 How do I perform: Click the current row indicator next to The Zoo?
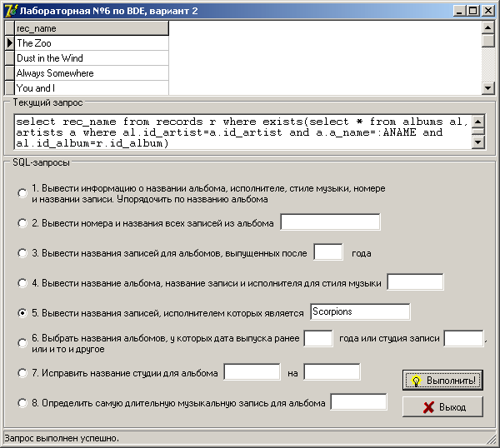[9, 43]
